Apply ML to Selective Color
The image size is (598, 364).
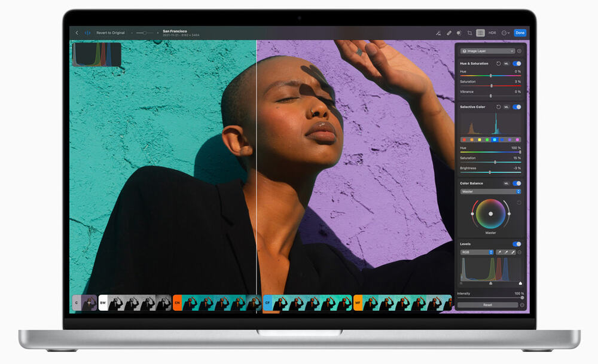coord(507,107)
